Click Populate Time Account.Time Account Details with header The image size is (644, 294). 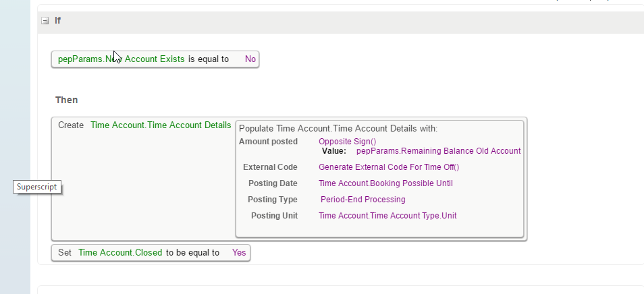click(338, 129)
